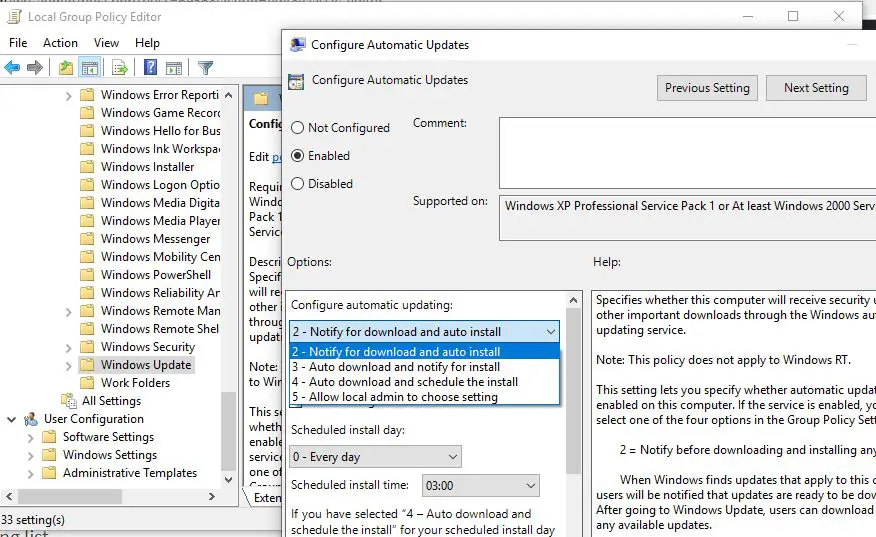Open the File menu
This screenshot has height=537, width=876.
pos(18,42)
